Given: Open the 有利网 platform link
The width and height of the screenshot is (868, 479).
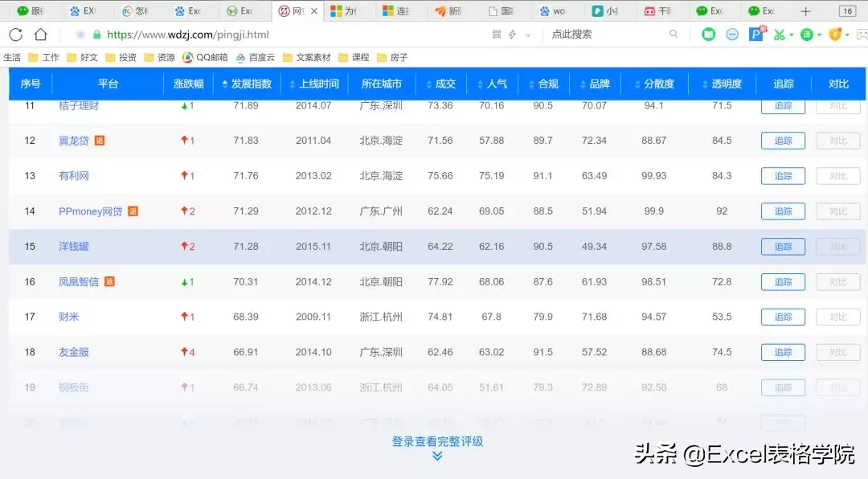Looking at the screenshot, I should click(x=74, y=176).
